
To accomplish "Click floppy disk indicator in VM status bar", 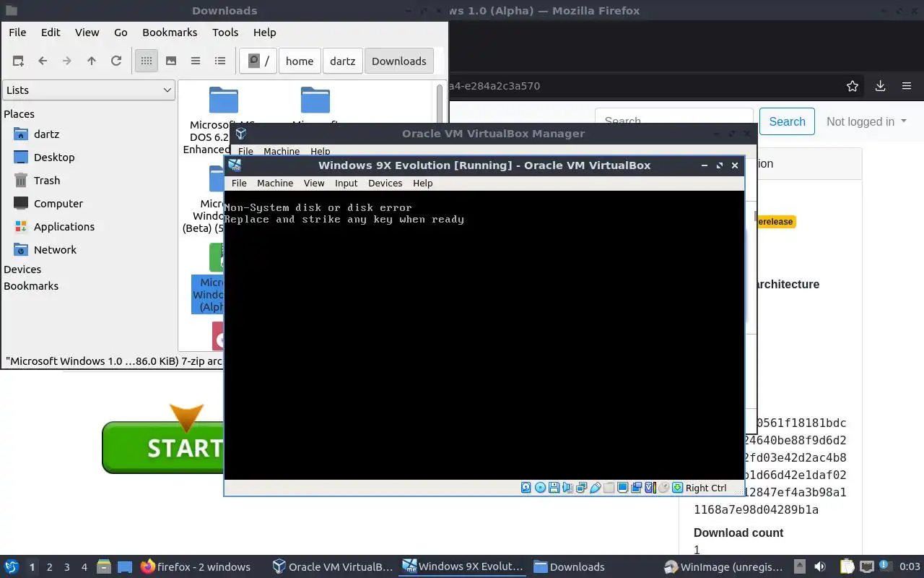I will click(554, 488).
